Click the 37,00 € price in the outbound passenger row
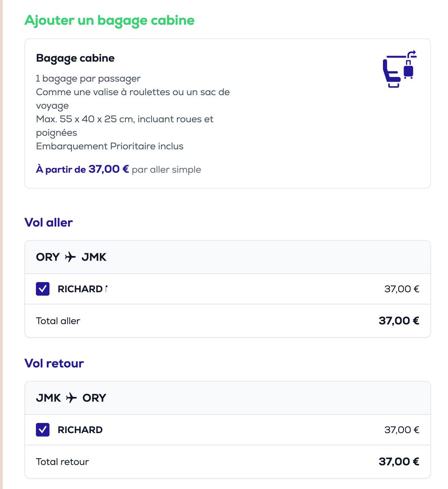The image size is (448, 489). coord(402,289)
